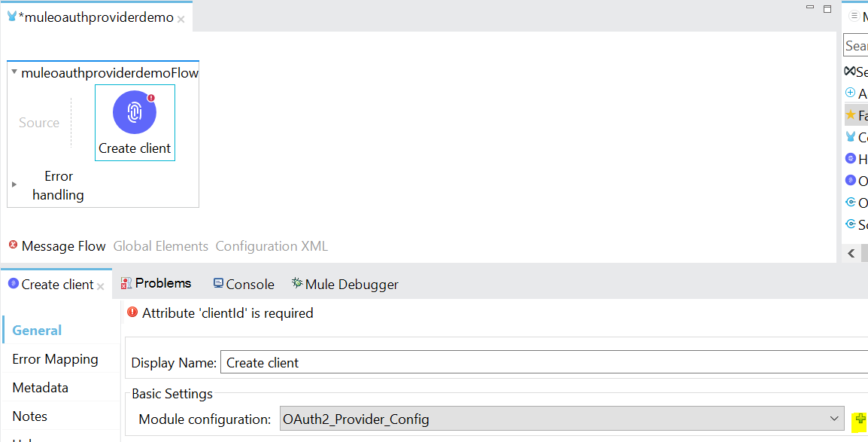Open the Global Elements view
868x442 pixels.
(160, 246)
